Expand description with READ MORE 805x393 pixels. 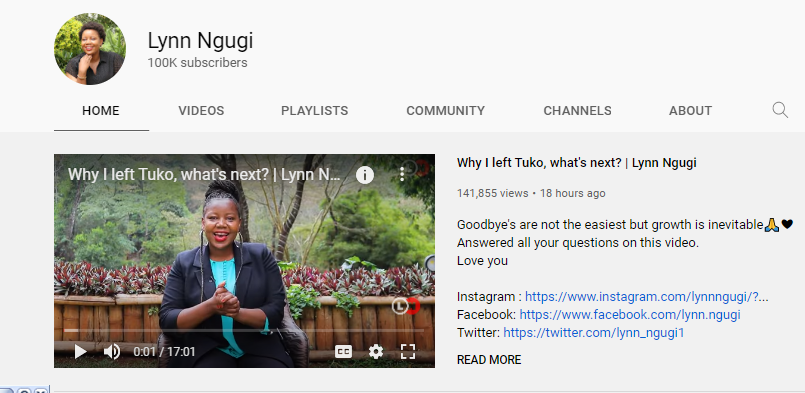coord(489,360)
